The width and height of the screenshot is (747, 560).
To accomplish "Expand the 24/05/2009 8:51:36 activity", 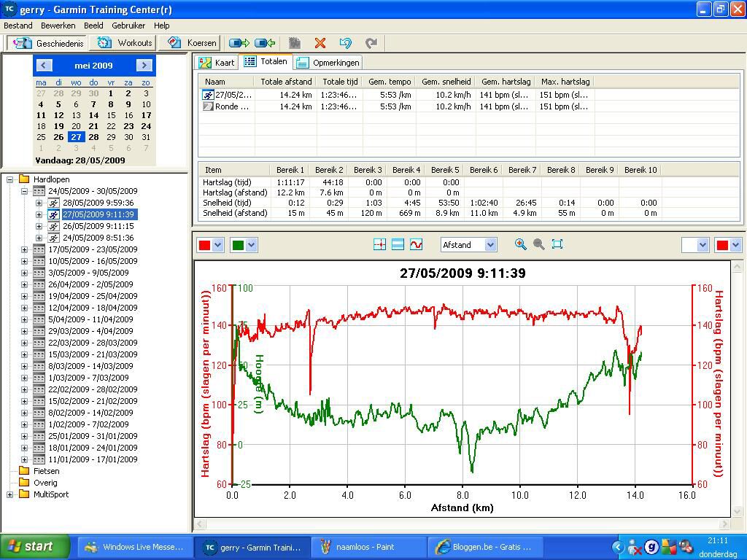I will point(39,238).
